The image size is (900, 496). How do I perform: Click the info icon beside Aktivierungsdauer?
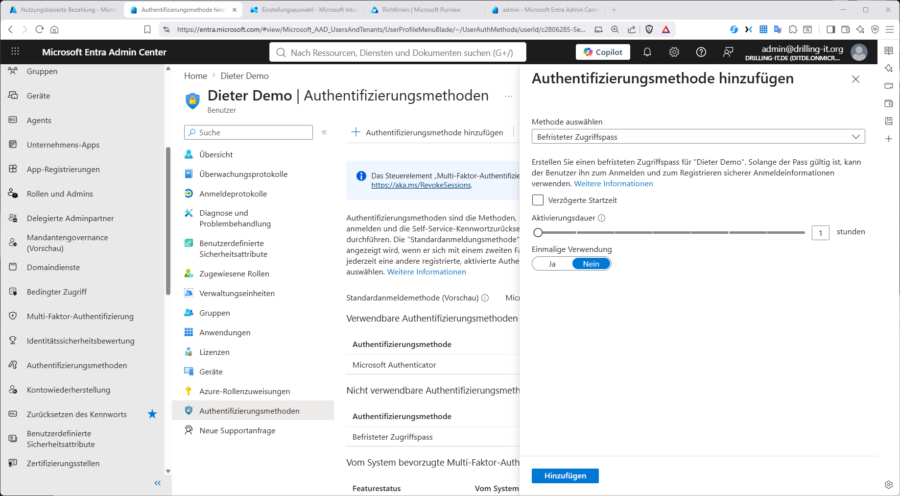pyautogui.click(x=602, y=218)
